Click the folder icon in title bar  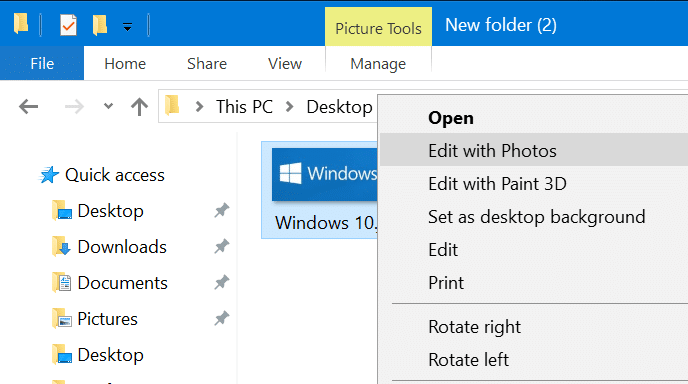tap(21, 23)
